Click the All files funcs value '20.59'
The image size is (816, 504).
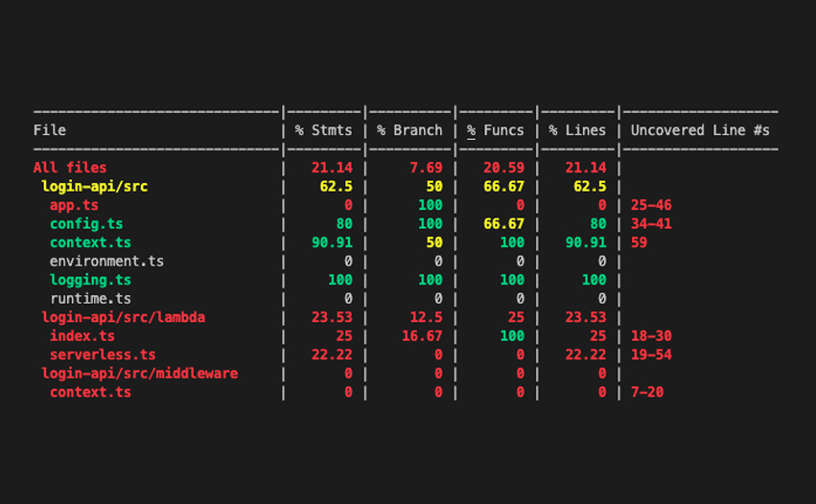[503, 168]
